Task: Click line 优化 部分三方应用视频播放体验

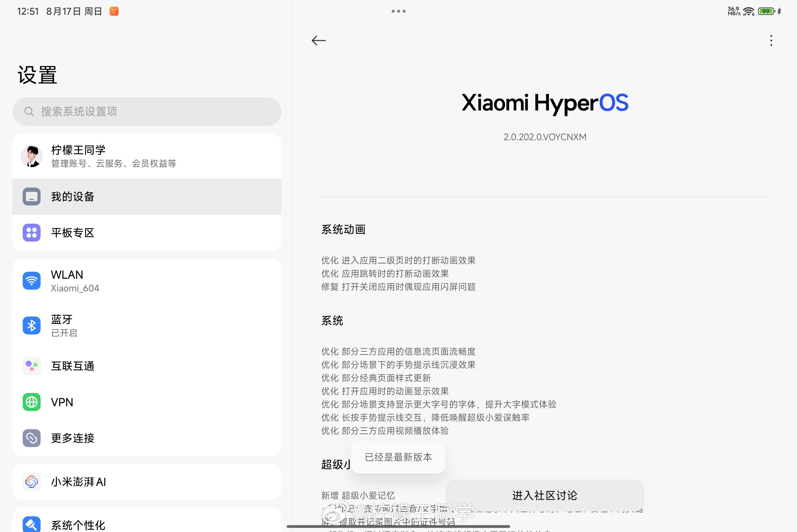Action: (385, 431)
